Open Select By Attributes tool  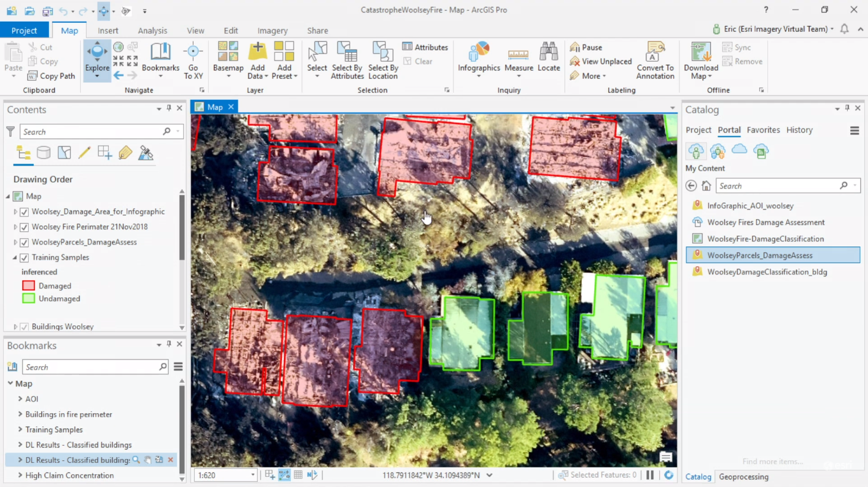347,60
